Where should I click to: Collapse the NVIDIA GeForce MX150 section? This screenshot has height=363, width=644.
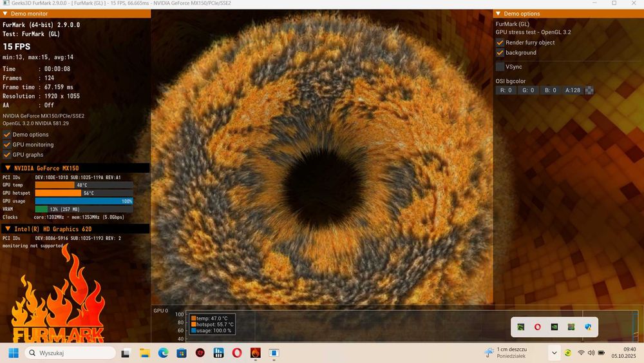tap(8, 168)
